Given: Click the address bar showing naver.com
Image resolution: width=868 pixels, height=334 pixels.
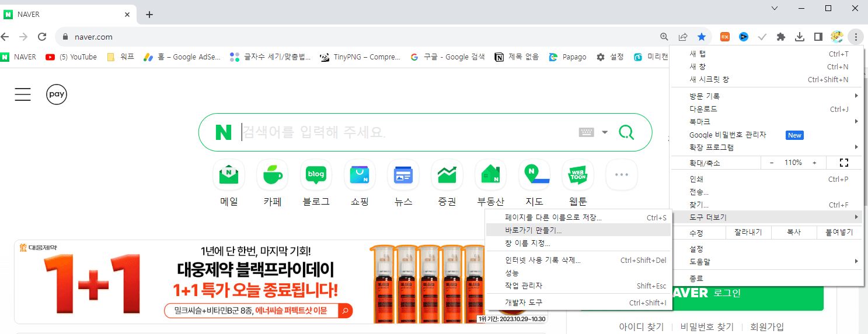Looking at the screenshot, I should [356, 37].
